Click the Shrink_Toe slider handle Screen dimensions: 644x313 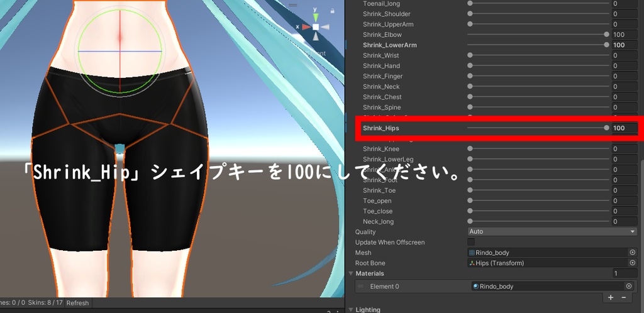point(470,190)
